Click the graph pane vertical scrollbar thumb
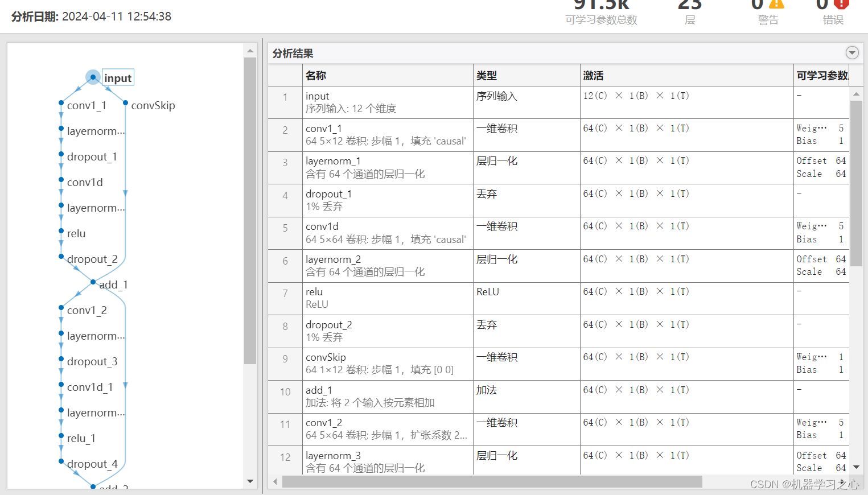868x495 pixels. tap(250, 211)
